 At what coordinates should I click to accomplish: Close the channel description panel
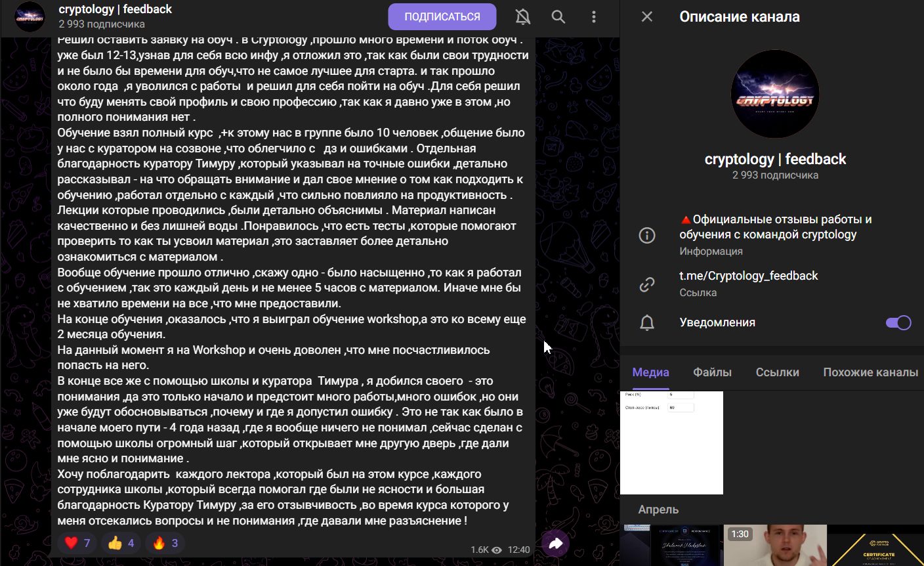coord(647,17)
